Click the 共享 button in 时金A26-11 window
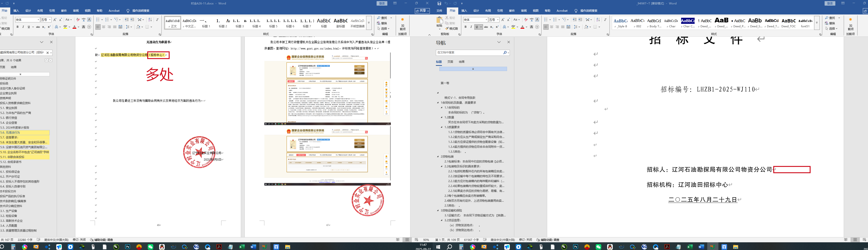 [422, 11]
